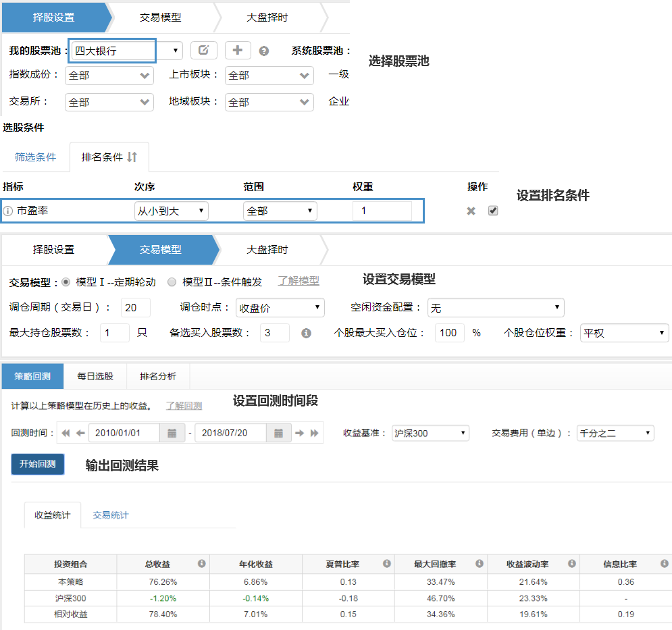Select 策略回测 tab
The image size is (672, 630).
click(32, 376)
